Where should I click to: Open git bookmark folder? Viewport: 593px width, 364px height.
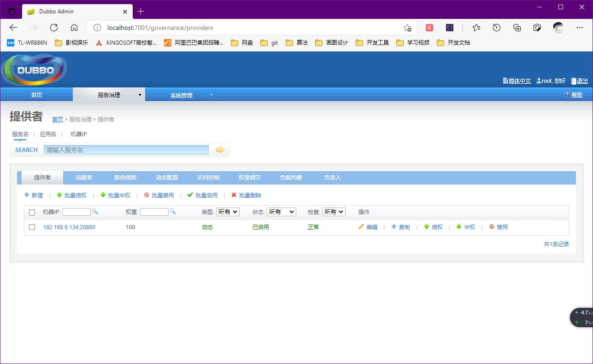(x=270, y=42)
